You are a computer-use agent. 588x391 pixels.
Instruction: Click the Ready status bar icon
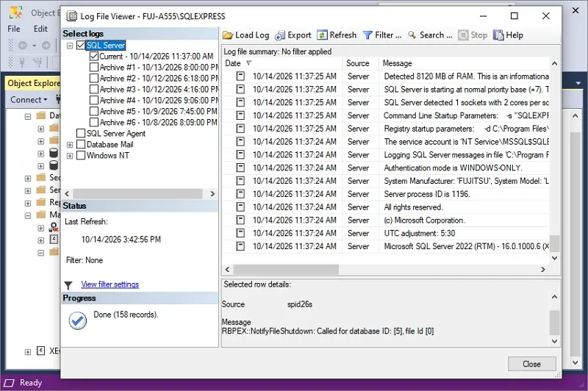click(9, 383)
